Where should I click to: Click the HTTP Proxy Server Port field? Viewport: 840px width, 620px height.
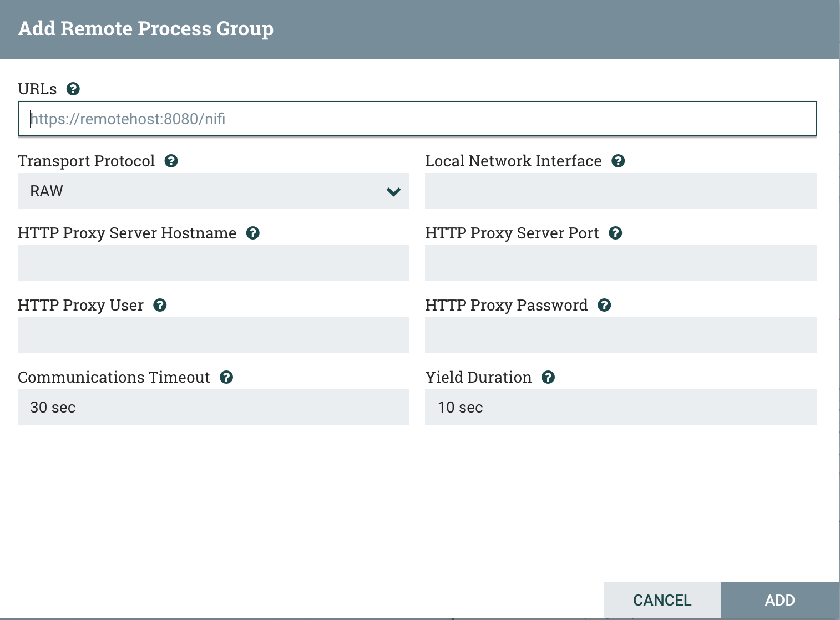621,263
